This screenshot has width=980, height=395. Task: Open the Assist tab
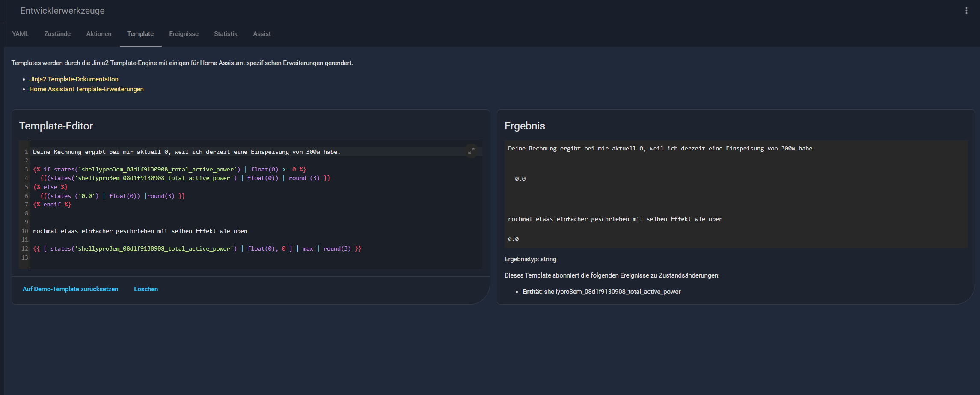pyautogui.click(x=261, y=34)
